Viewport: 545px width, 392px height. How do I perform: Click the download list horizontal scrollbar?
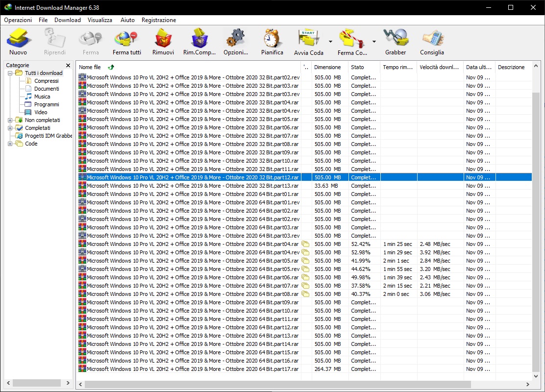click(277, 384)
